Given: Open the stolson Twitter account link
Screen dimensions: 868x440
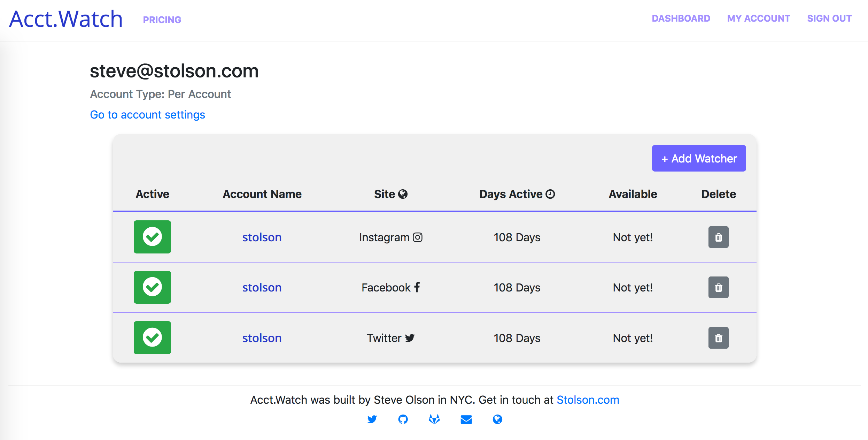Looking at the screenshot, I should pos(262,338).
